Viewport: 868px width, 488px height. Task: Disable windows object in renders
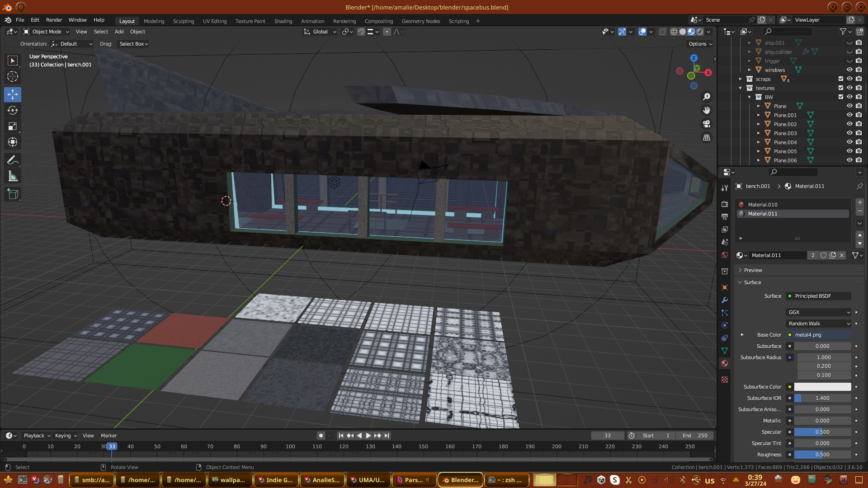(859, 70)
